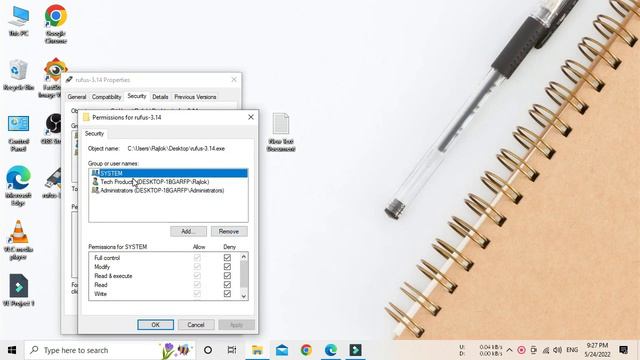The image size is (640, 360).
Task: Open Task View on the taskbar
Action: tap(232, 350)
